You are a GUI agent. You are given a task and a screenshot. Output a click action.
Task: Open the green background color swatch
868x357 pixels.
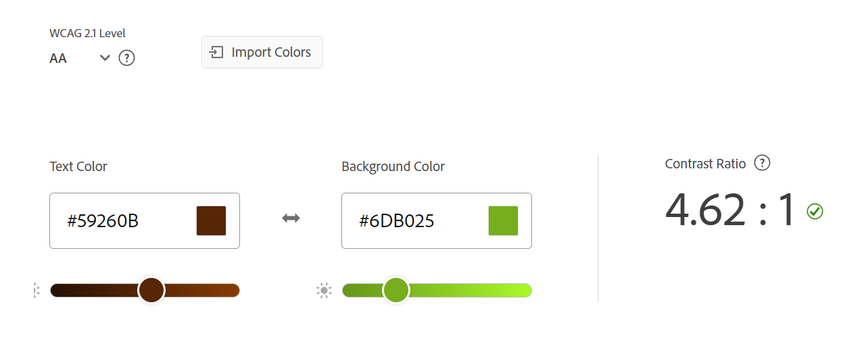[503, 220]
